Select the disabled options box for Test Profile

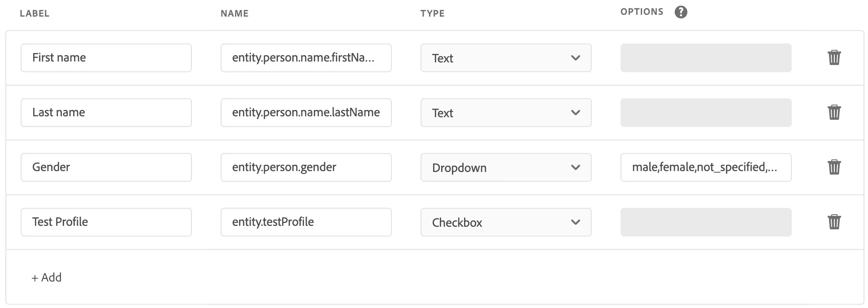pos(706,222)
